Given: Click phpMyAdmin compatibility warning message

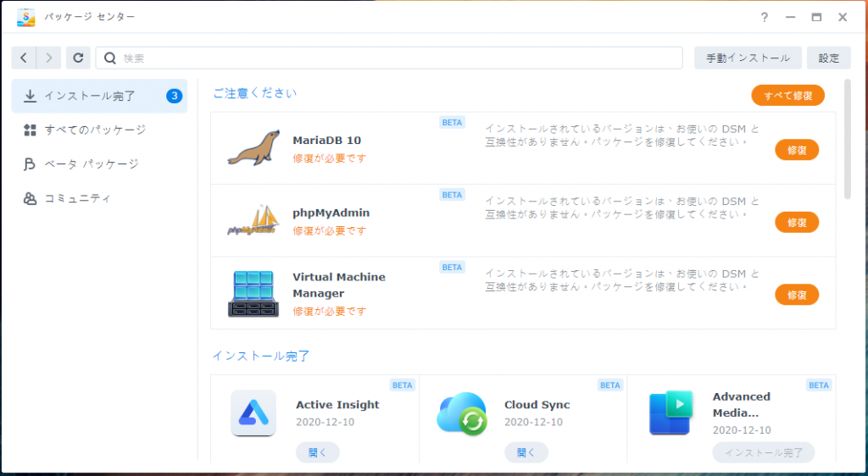Looking at the screenshot, I should pyautogui.click(x=623, y=208).
